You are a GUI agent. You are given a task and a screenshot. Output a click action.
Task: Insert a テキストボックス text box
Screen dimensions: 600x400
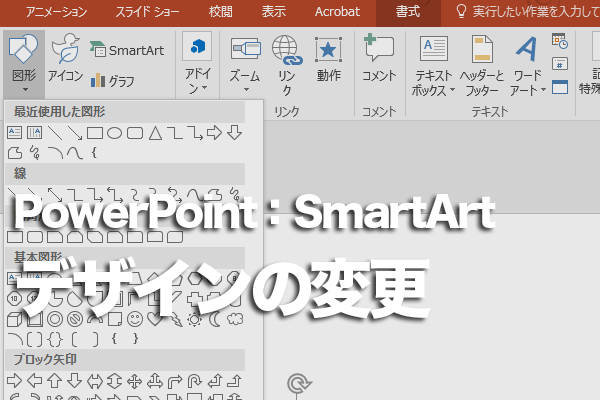point(434,65)
